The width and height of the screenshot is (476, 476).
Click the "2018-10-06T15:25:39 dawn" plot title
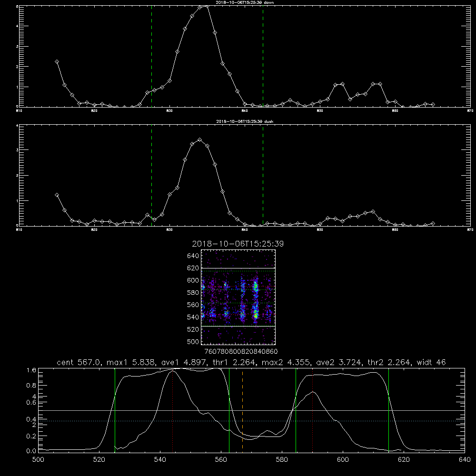click(x=245, y=2)
